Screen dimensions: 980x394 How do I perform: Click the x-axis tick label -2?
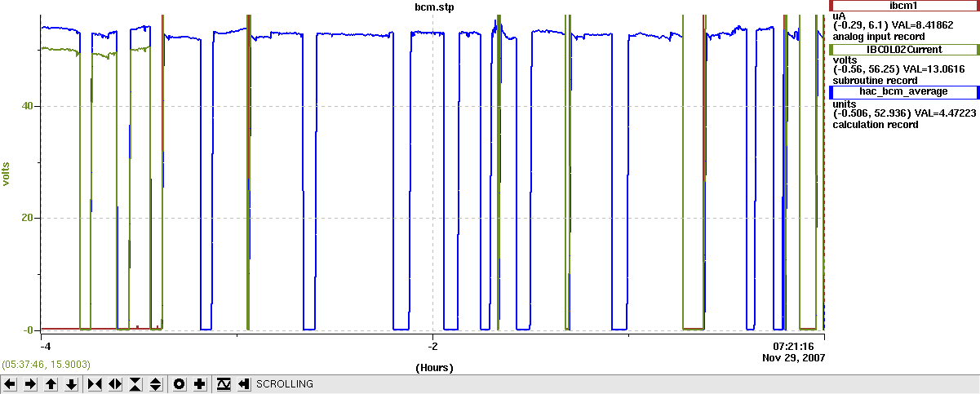434,346
